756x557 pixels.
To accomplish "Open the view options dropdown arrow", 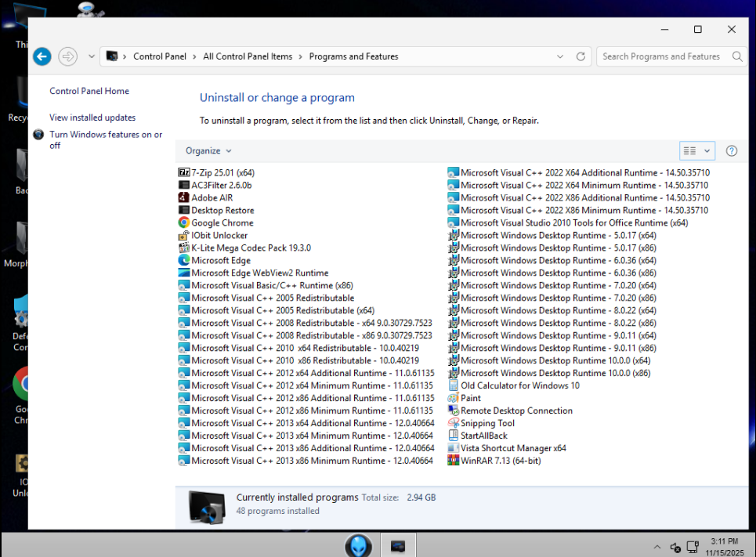I will point(707,151).
